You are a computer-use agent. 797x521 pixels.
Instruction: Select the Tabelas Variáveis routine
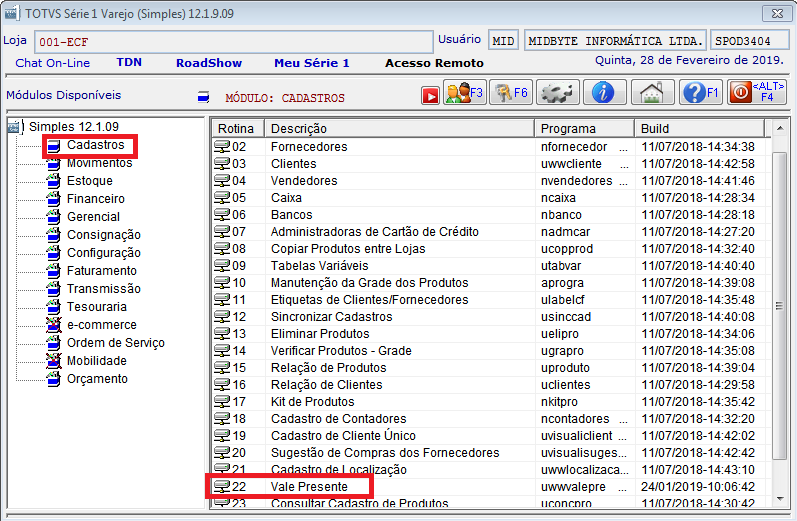coord(319,266)
